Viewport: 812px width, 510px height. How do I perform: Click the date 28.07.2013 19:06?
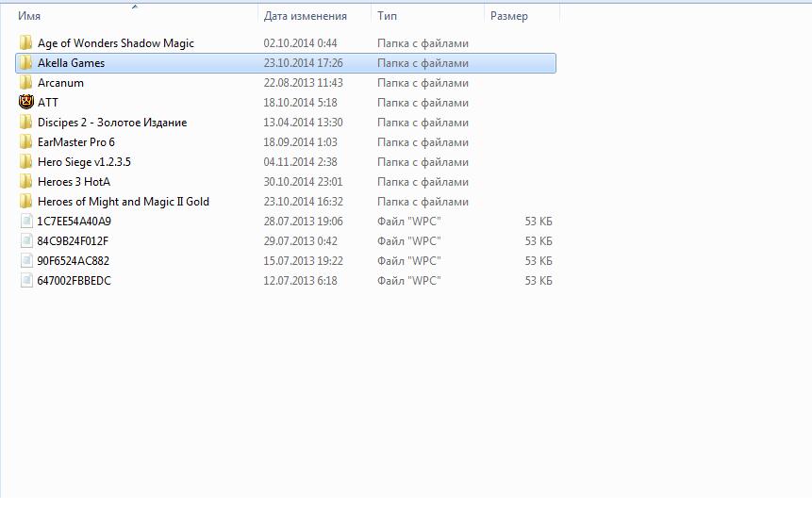[x=303, y=222]
